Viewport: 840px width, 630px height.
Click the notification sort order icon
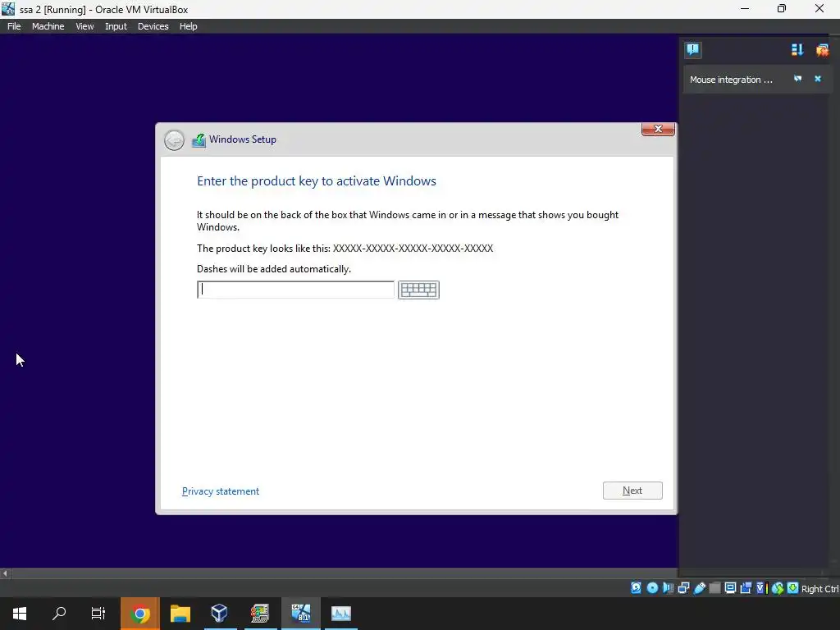[x=797, y=50]
